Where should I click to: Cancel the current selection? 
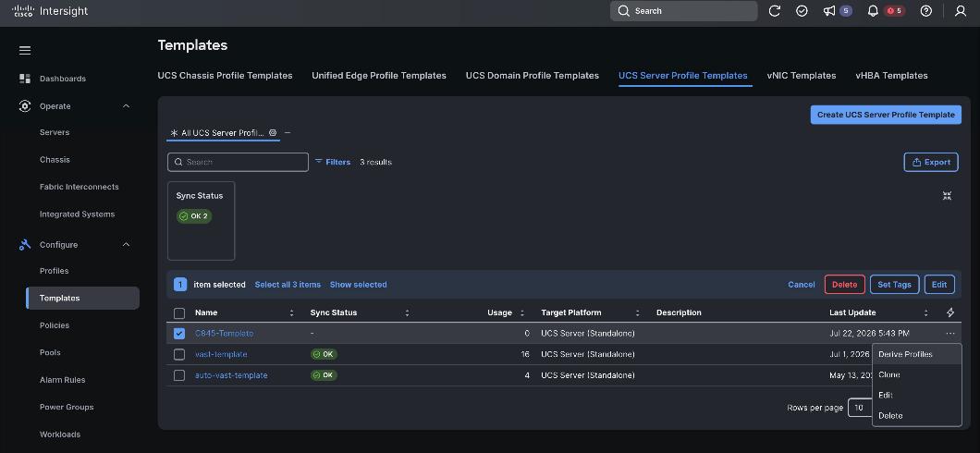pyautogui.click(x=802, y=285)
